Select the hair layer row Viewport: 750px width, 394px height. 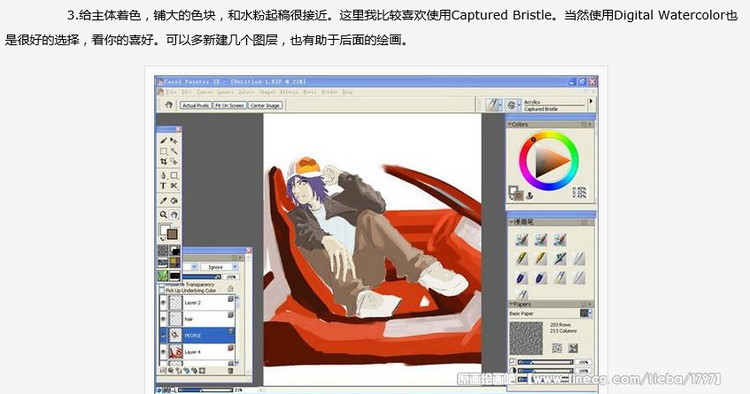[x=197, y=319]
